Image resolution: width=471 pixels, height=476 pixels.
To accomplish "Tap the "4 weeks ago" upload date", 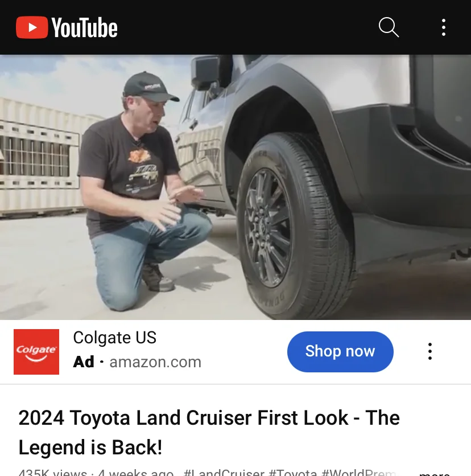I will [135, 473].
